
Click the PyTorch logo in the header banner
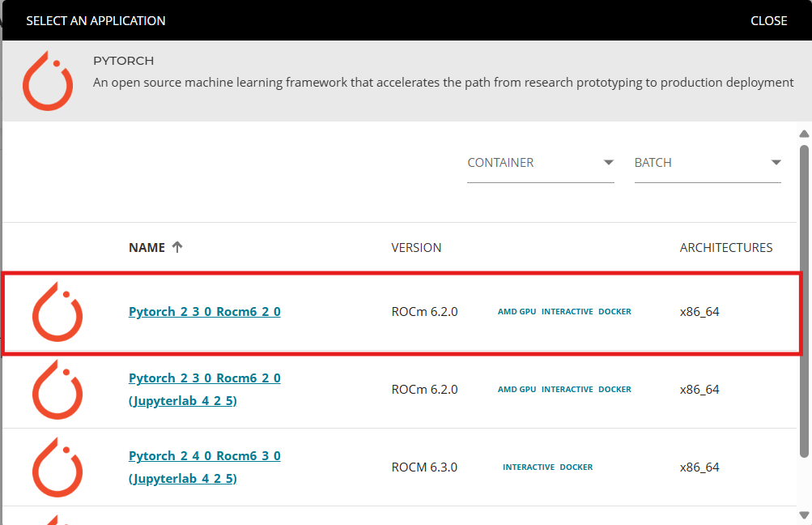point(48,81)
